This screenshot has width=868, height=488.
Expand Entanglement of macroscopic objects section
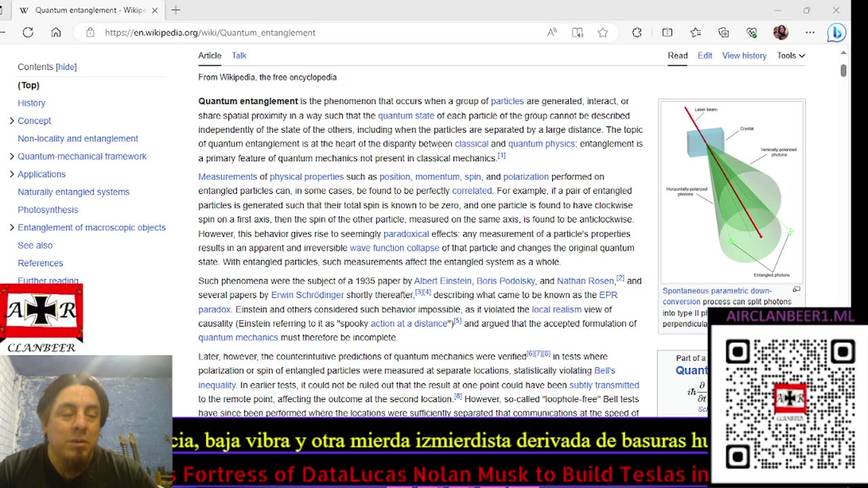point(12,228)
